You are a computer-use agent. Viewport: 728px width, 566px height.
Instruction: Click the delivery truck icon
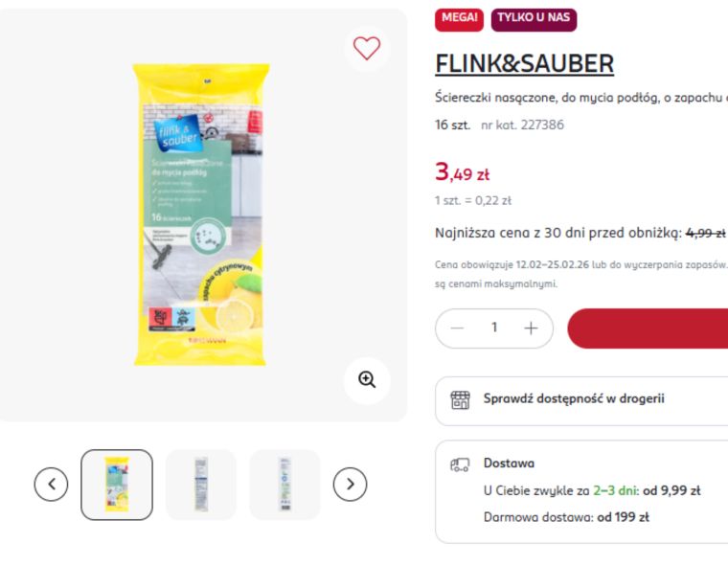(460, 464)
